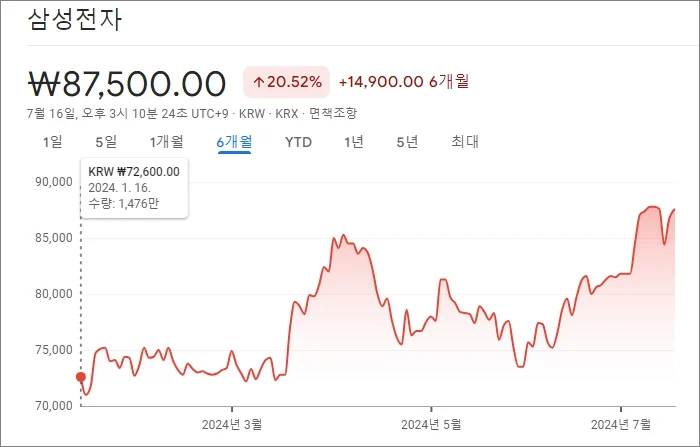Click the 80,000 y-axis label

pos(54,294)
